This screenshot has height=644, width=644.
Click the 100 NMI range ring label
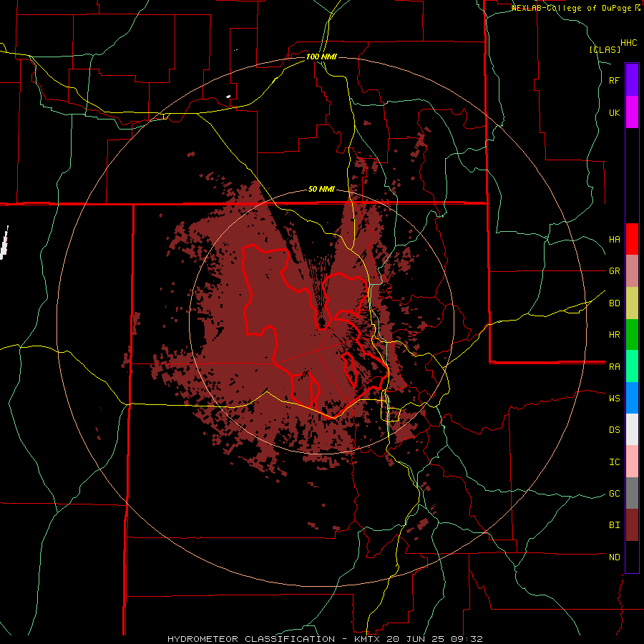(x=321, y=57)
